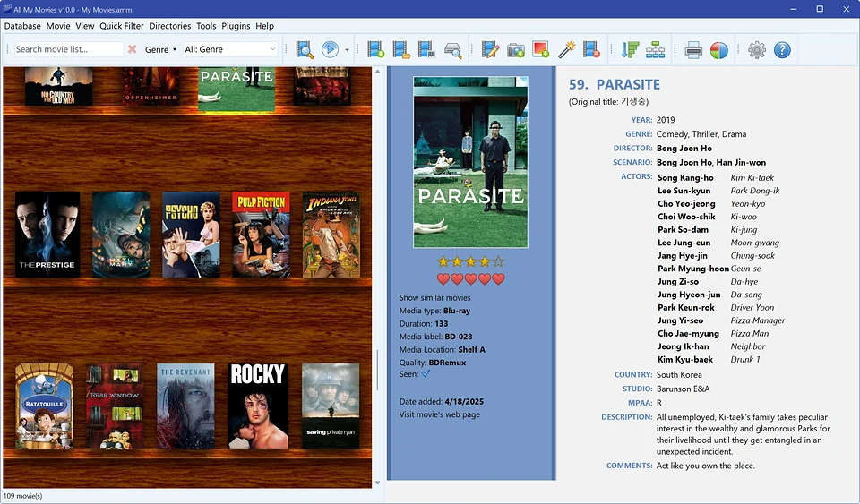Add a cover image with red picture icon
The image size is (860, 504).
pyautogui.click(x=541, y=50)
